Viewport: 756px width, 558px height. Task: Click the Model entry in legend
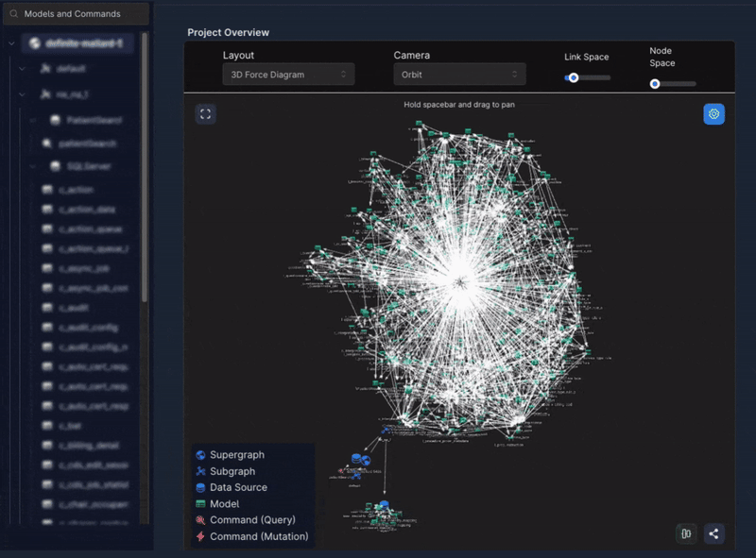[217, 504]
